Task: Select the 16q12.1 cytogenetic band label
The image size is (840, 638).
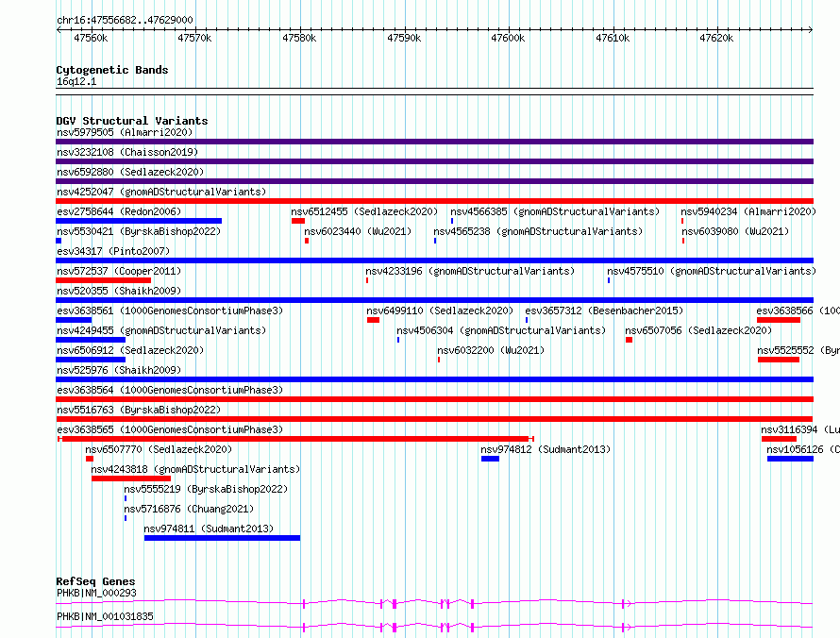Action: coord(76,82)
